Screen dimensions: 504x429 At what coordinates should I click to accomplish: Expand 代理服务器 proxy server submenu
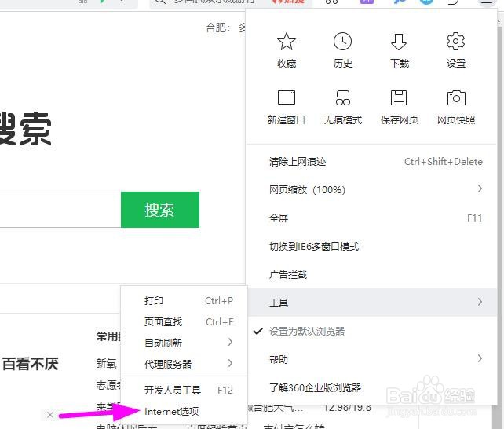[x=184, y=364]
